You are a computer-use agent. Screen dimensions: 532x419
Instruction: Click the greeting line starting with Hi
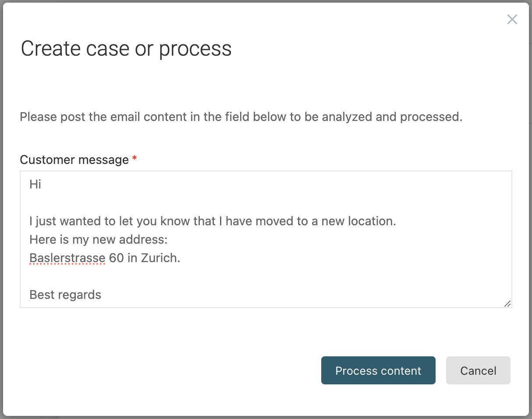click(35, 184)
